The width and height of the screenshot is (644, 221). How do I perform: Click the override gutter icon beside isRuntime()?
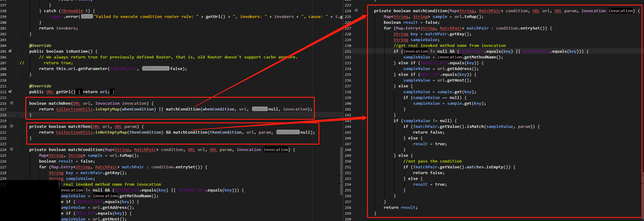click(10, 51)
